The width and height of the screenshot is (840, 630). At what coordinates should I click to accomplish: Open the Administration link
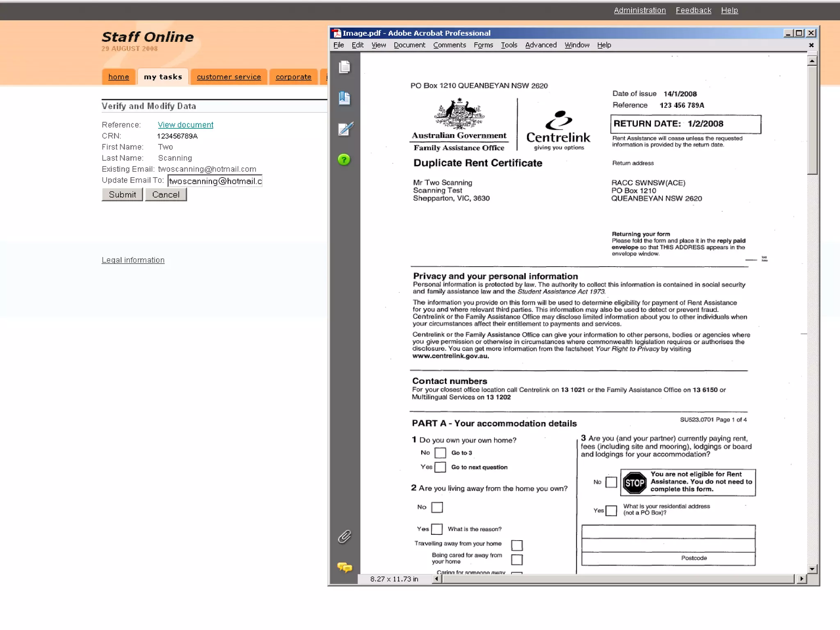click(640, 10)
